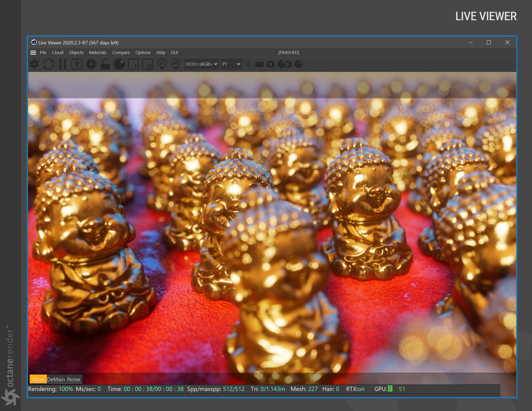
Task: Enable film region icon
Action: (148, 64)
